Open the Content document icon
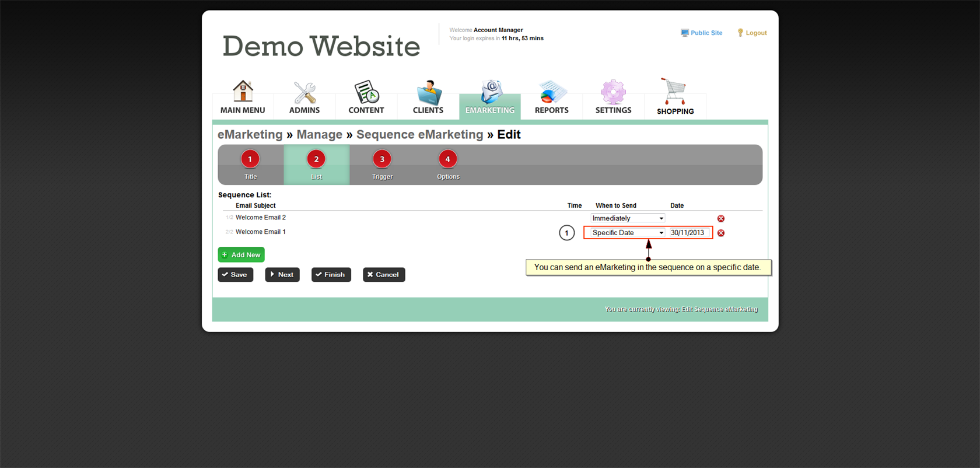Viewport: 980px width, 468px height. click(x=366, y=92)
